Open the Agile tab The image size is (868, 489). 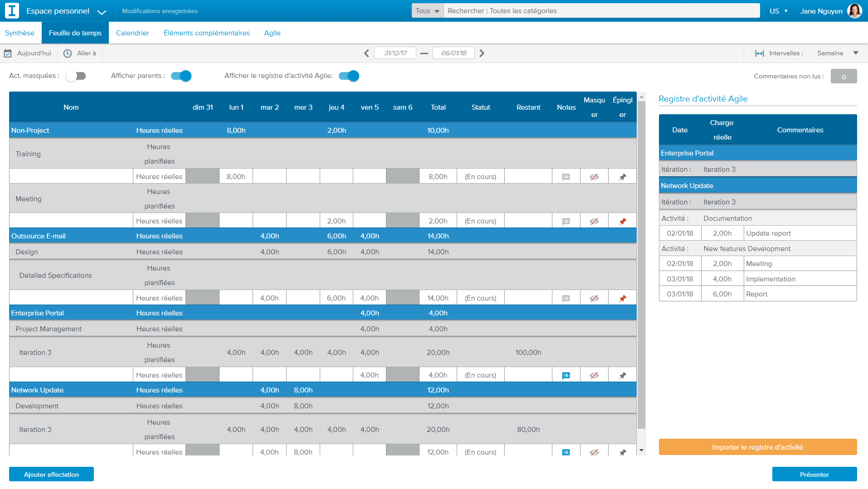272,33
